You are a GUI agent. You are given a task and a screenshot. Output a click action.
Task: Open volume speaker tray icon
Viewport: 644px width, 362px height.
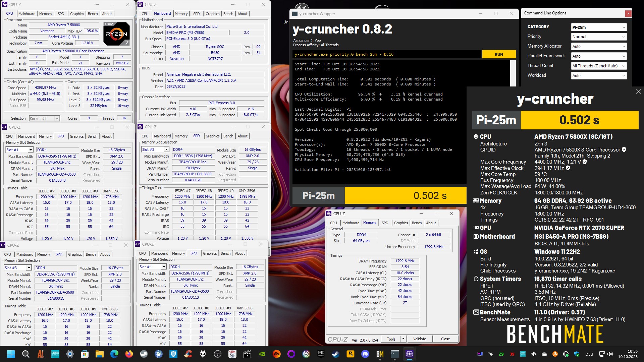point(610,354)
